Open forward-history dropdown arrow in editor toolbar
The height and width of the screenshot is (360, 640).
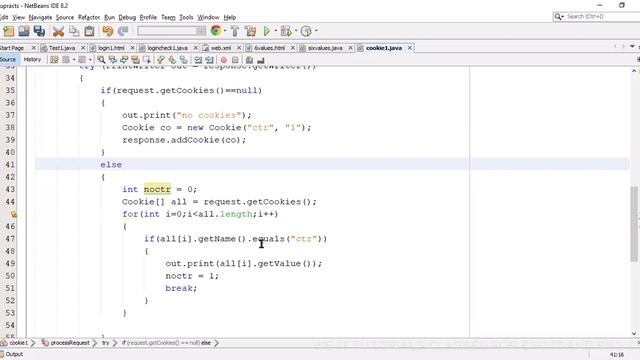point(90,60)
